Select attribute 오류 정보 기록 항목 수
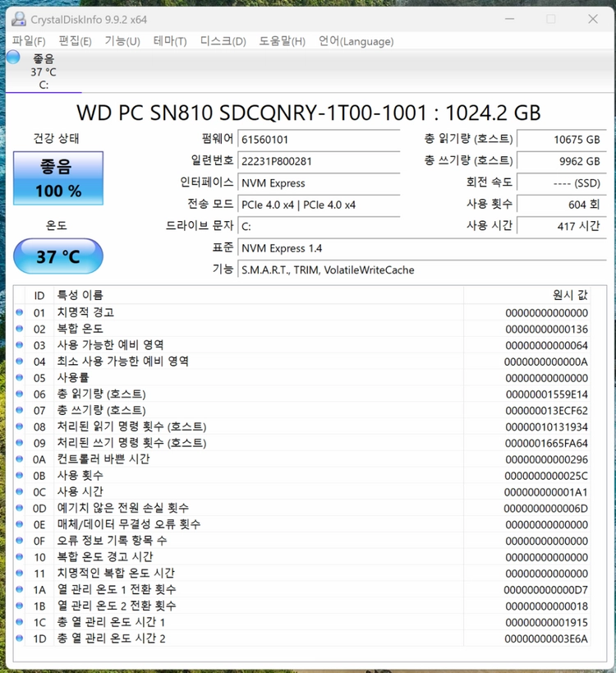The width and height of the screenshot is (616, 673). click(x=112, y=541)
